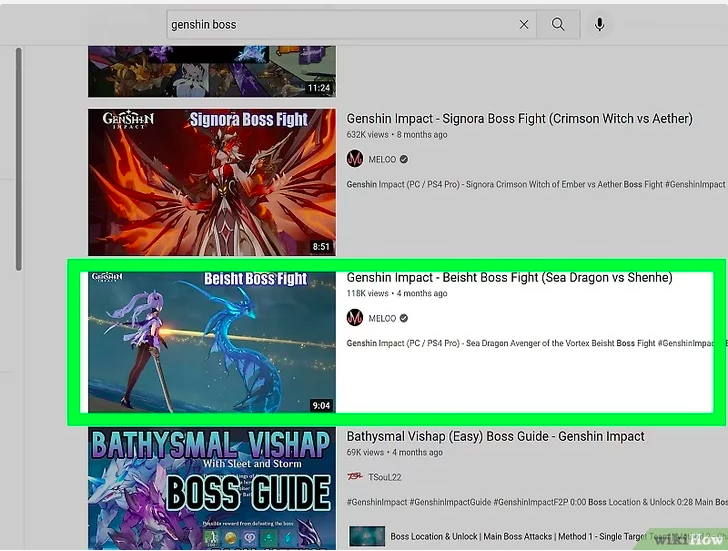Click MELOO channel name under Beisht video
This screenshot has width=728, height=551.
point(382,318)
